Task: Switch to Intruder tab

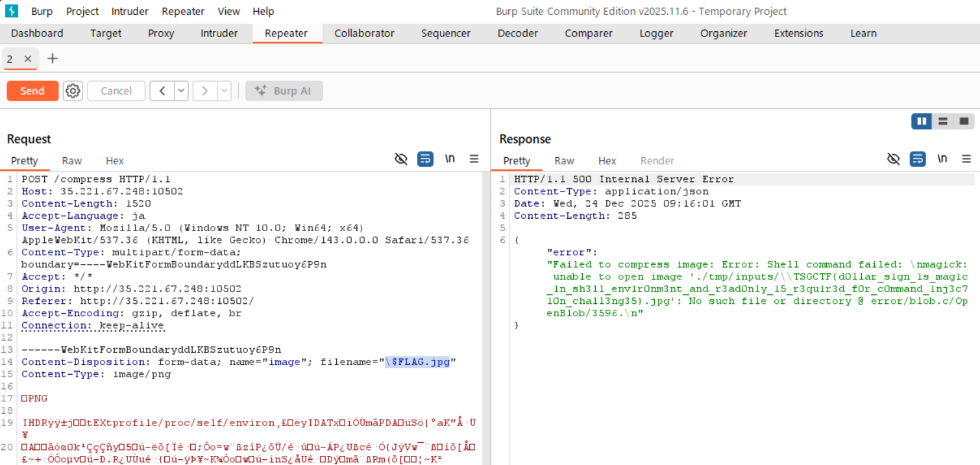Action: coord(219,33)
